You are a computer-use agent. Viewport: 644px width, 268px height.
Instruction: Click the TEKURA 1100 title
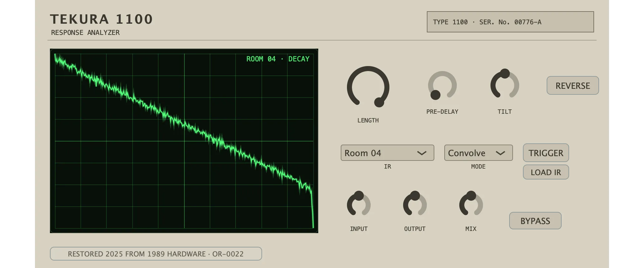[x=101, y=19]
